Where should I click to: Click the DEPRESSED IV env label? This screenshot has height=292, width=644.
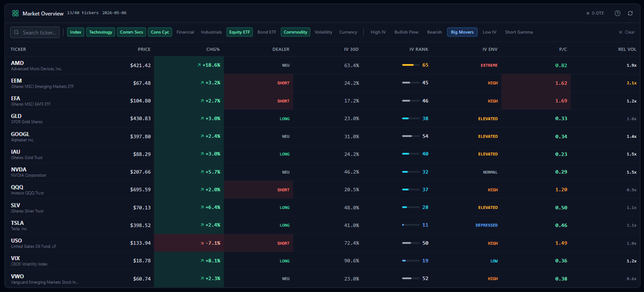coord(486,225)
